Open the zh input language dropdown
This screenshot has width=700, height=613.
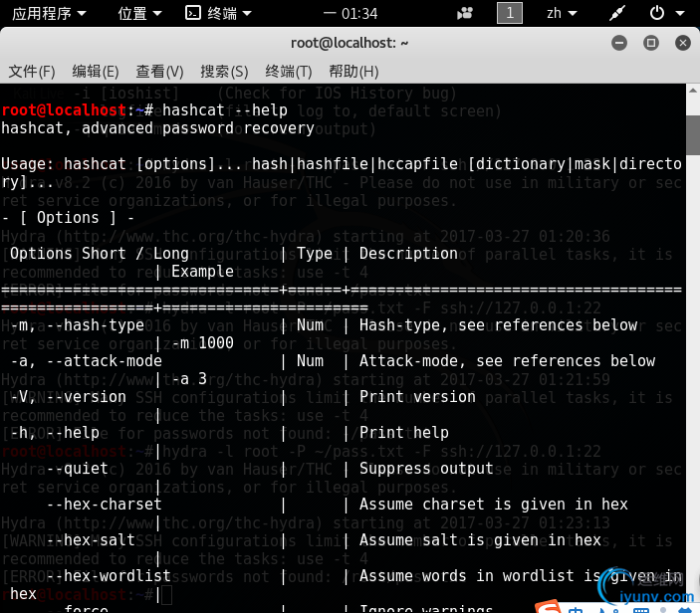[x=562, y=13]
